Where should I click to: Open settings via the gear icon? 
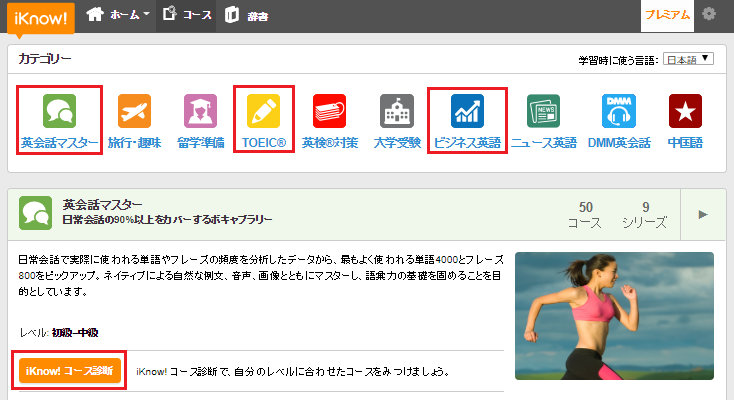[709, 14]
